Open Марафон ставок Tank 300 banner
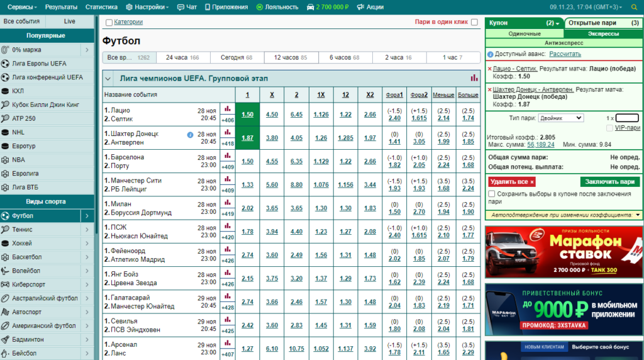Screen dimensions: 644x360 (x=564, y=252)
